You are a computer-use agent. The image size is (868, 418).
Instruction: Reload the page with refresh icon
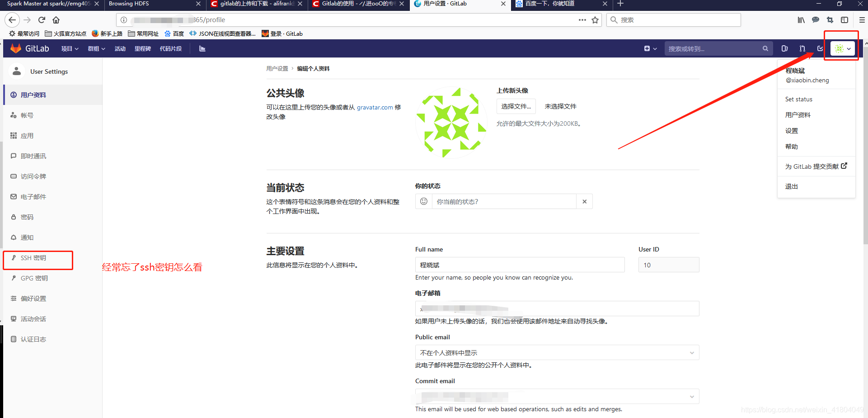click(42, 20)
